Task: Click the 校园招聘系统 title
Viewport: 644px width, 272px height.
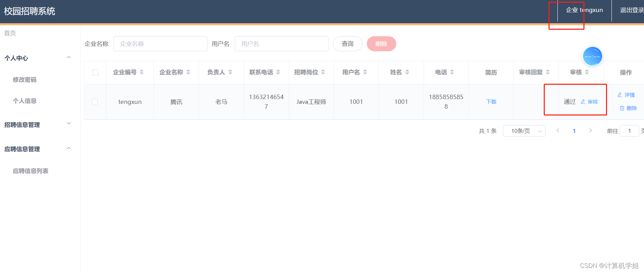Action: (x=29, y=11)
